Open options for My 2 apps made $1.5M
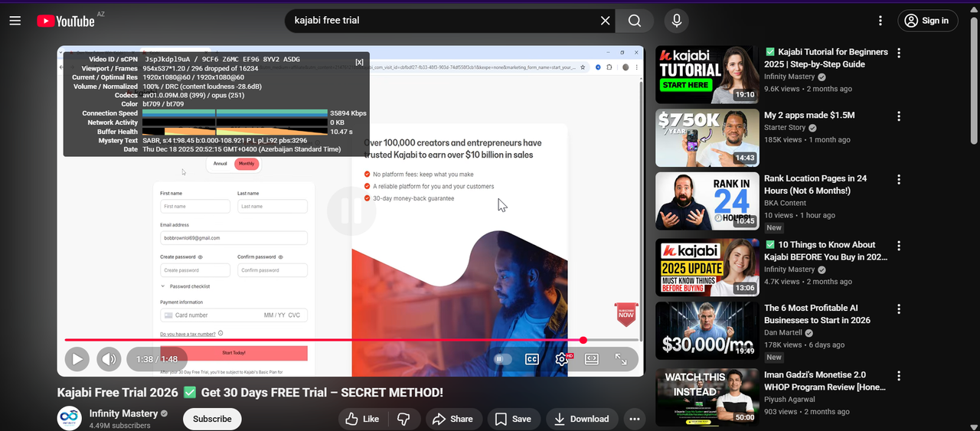 click(x=899, y=116)
